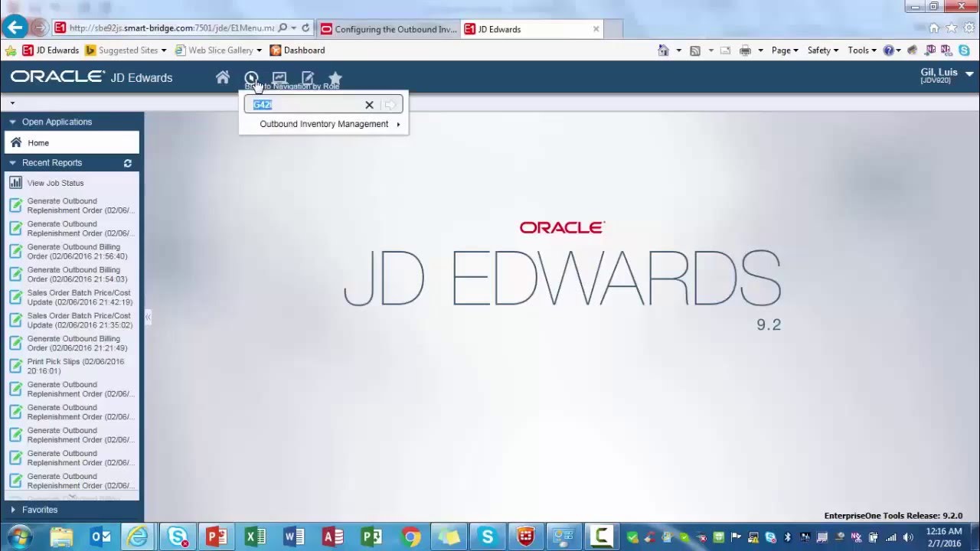Click the address bar search magnifier icon

[283, 28]
